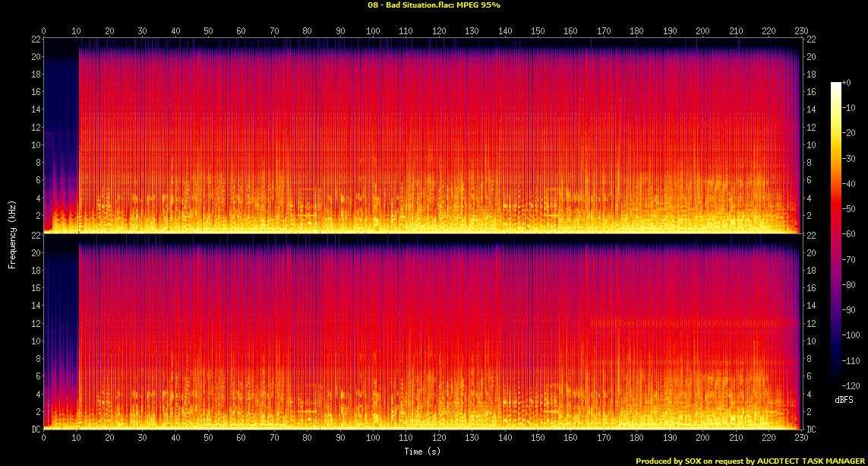Screen dimensions: 868x466
Task: Click the title '08 - Bad Situation.flac: MPEG 95%'
Action: point(434,5)
